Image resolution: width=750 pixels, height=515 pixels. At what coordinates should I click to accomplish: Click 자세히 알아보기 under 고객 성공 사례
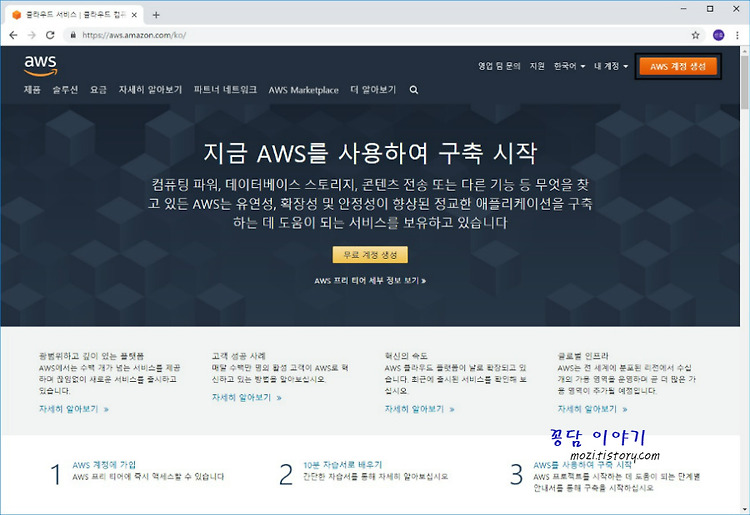coord(246,398)
